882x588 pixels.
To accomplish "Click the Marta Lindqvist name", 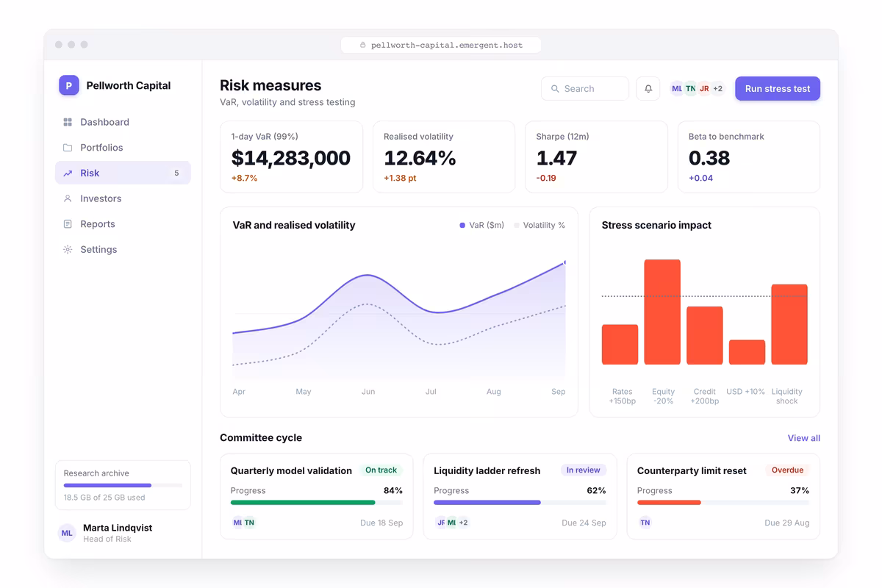I will pyautogui.click(x=118, y=528).
